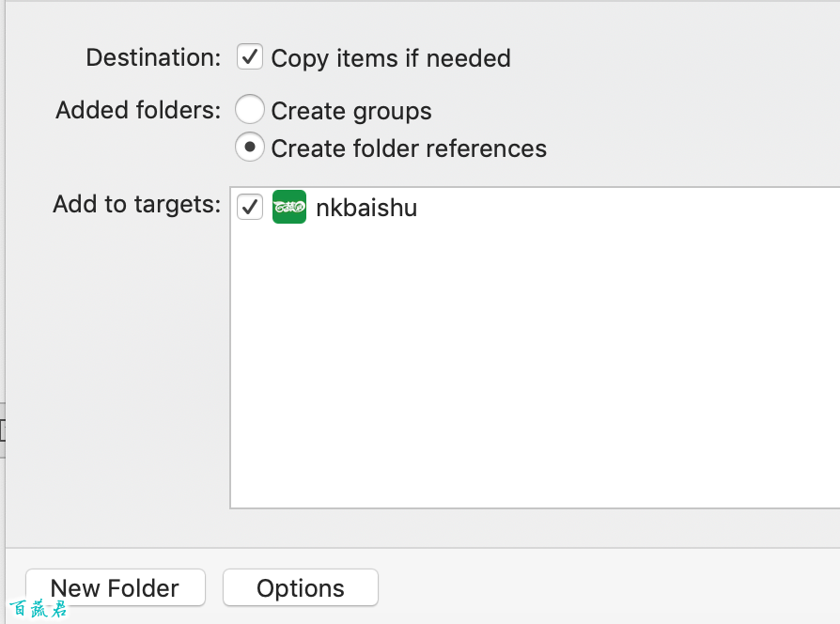
Task: Toggle the Copy items if needed checkbox
Action: pyautogui.click(x=250, y=56)
